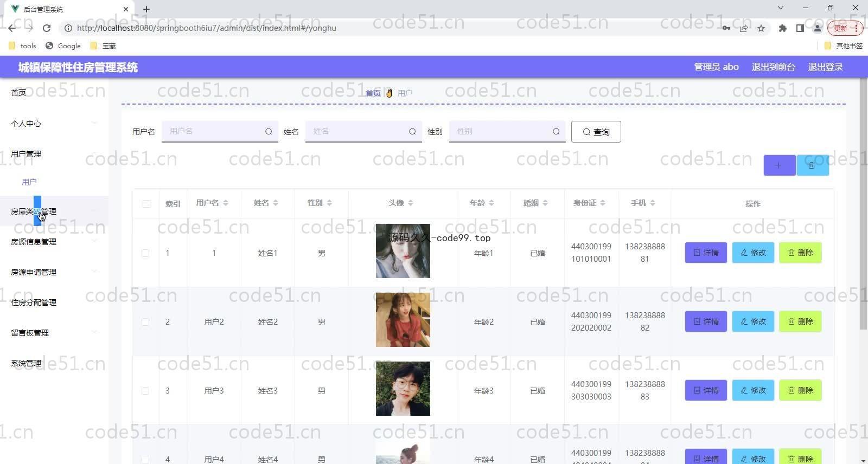Open new browser tab with plus icon
Screen dimensions: 868x464
(x=146, y=9)
